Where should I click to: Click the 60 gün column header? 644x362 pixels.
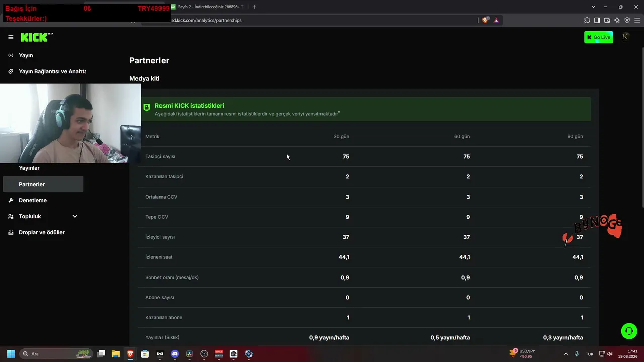462,136
